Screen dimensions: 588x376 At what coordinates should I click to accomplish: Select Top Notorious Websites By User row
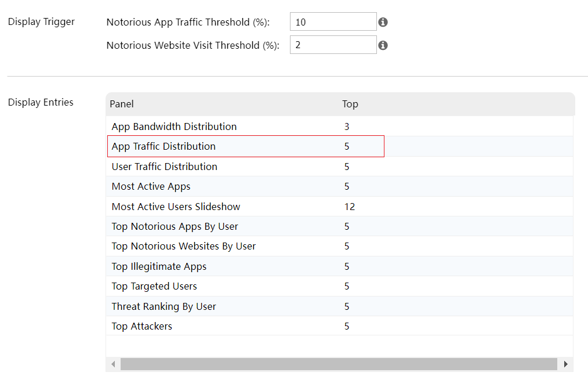(183, 246)
